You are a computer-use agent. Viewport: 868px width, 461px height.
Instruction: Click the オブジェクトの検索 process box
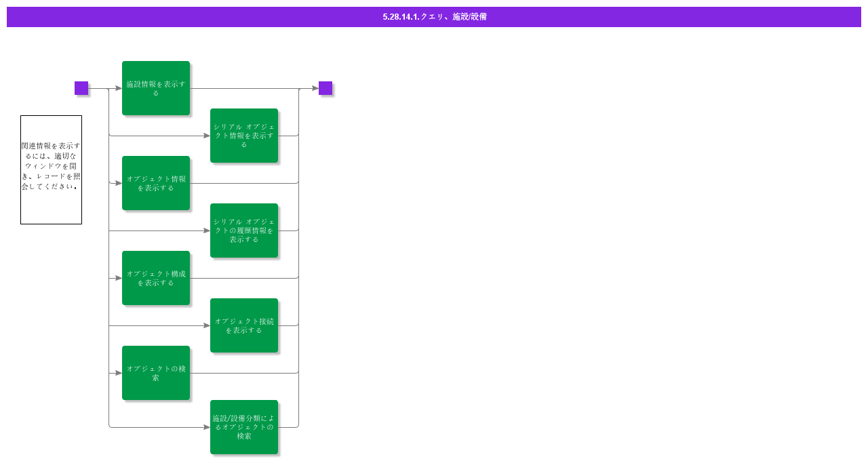tap(156, 373)
